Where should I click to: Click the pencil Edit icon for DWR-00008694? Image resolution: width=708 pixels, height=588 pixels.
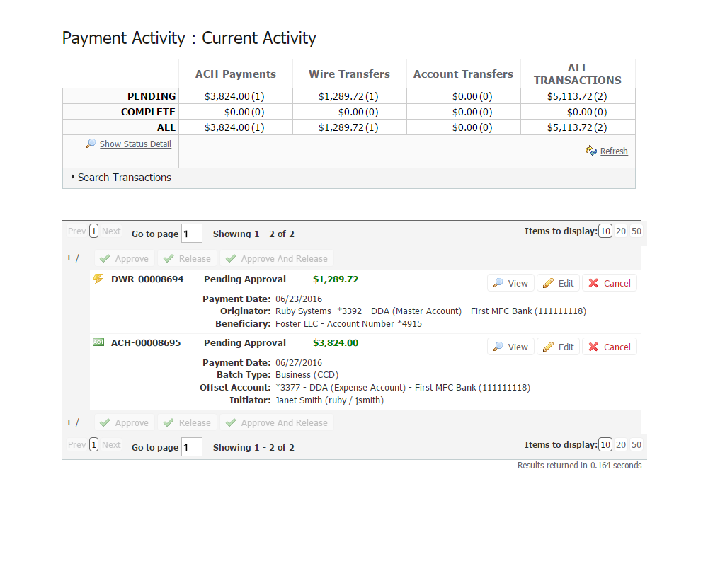(x=548, y=283)
